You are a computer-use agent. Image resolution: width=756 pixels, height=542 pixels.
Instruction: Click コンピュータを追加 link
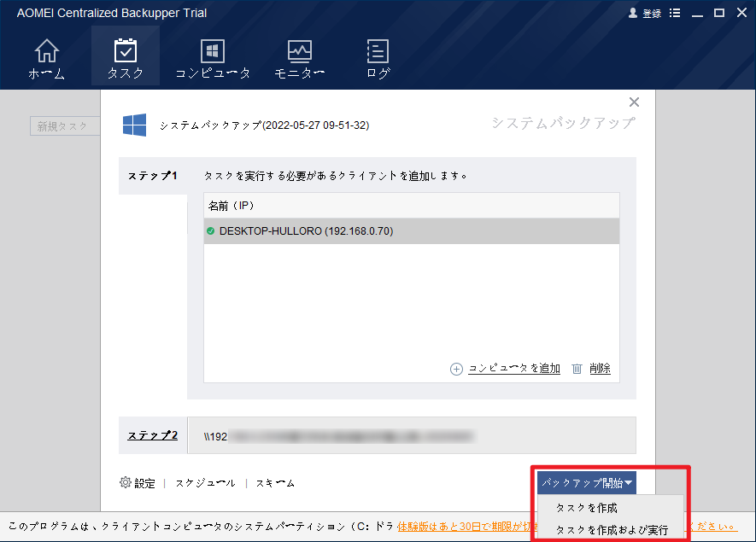point(514,369)
